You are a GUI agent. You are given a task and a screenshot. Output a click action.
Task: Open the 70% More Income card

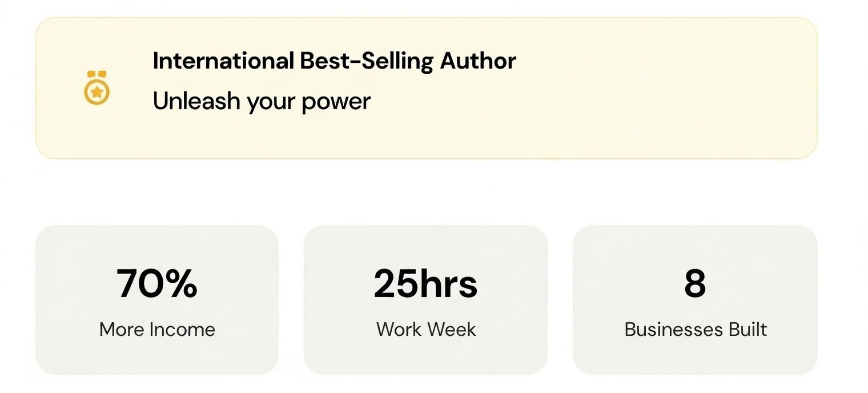(157, 300)
